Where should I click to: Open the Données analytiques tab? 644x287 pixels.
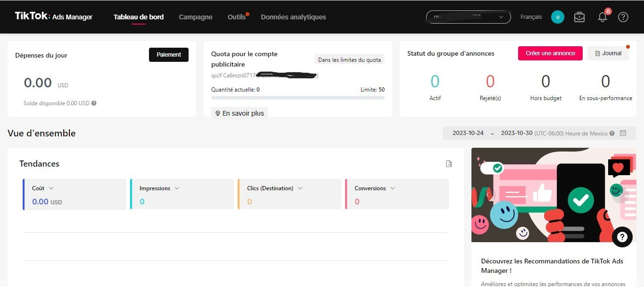coord(293,17)
